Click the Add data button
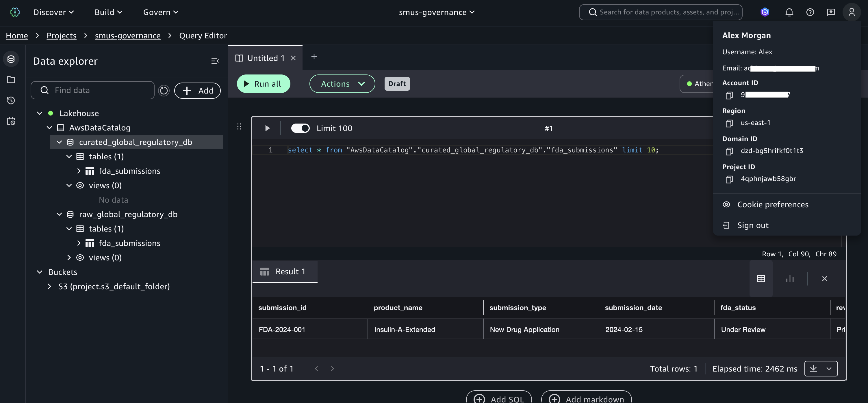The height and width of the screenshot is (403, 868). [197, 91]
